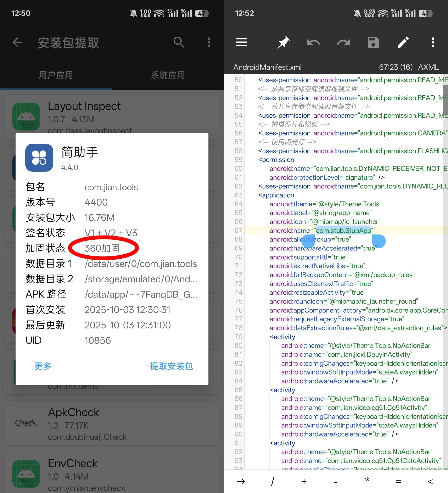Click android:fullBackupContent line 72
The height and width of the screenshot is (493, 448).
342,275
